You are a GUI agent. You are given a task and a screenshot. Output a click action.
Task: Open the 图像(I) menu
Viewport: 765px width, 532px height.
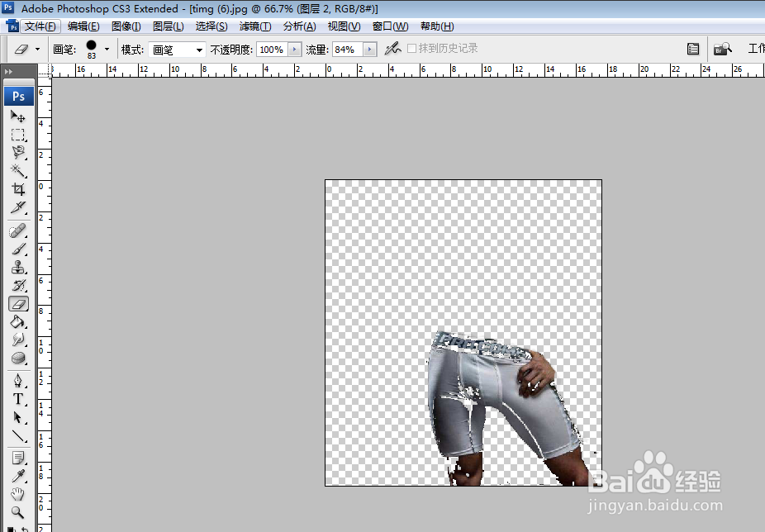pos(126,26)
